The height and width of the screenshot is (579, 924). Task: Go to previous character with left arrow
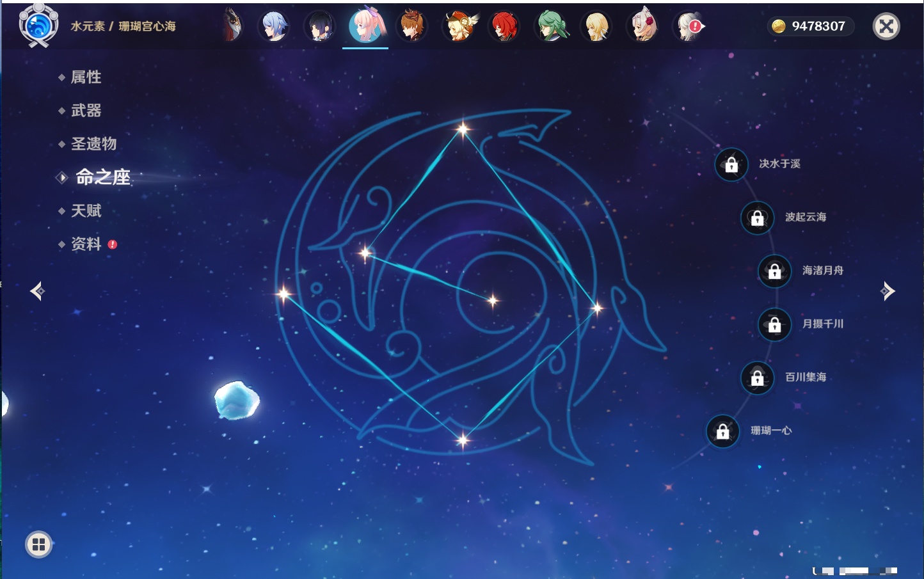[37, 291]
